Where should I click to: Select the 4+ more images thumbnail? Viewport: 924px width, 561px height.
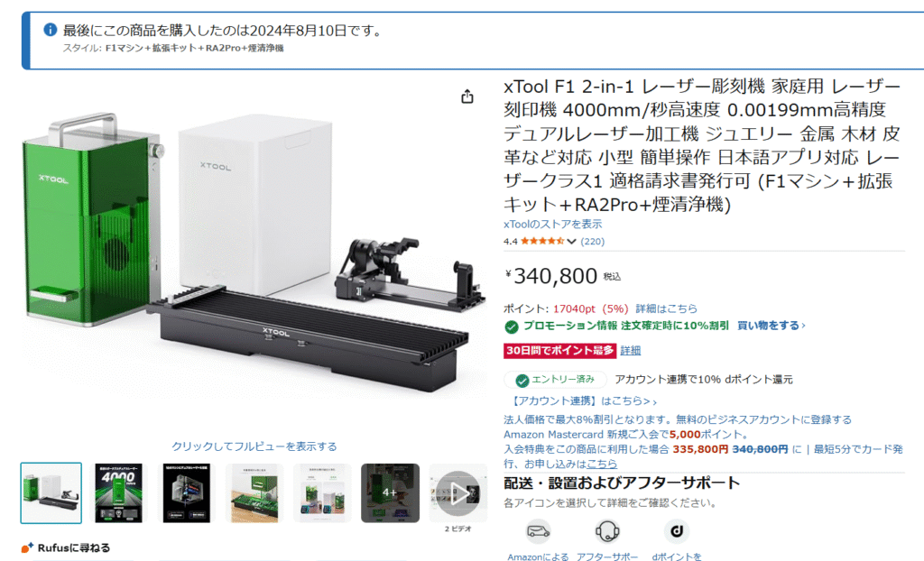point(390,493)
